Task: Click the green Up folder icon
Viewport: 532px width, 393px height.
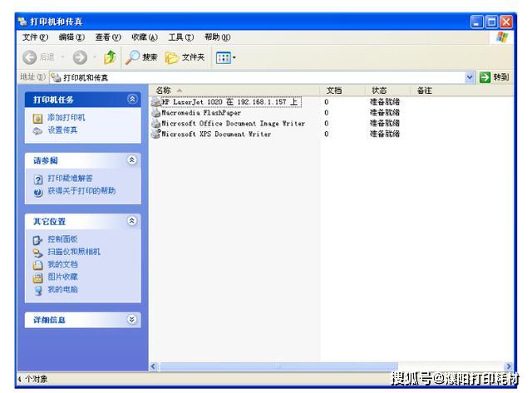Action: 110,57
